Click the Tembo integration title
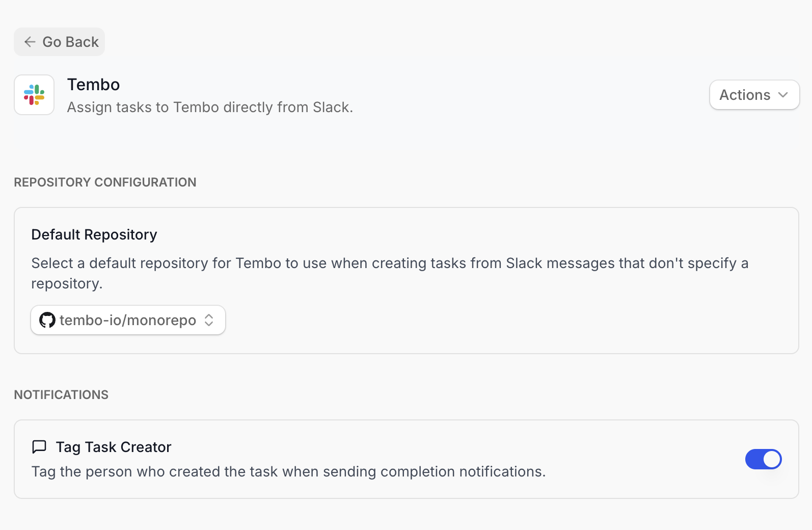 pyautogui.click(x=93, y=85)
